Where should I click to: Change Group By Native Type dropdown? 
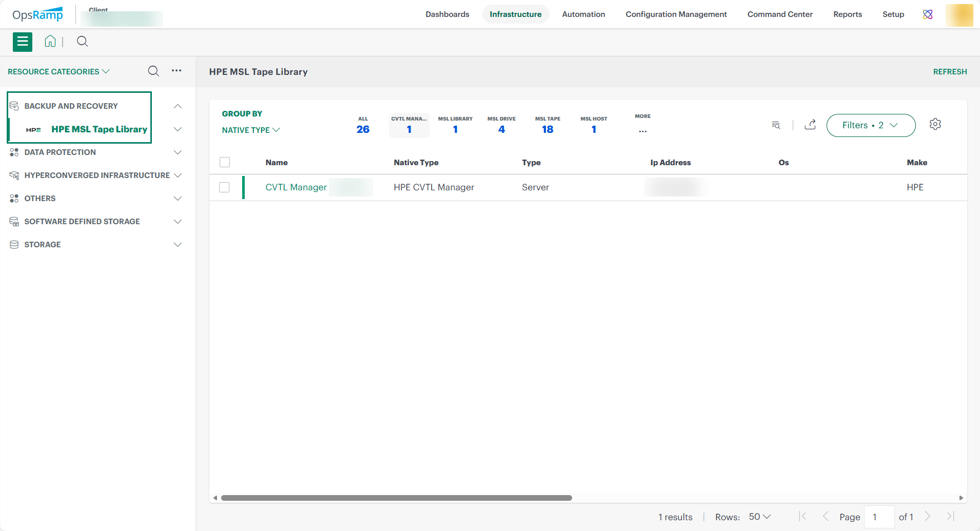(x=251, y=130)
